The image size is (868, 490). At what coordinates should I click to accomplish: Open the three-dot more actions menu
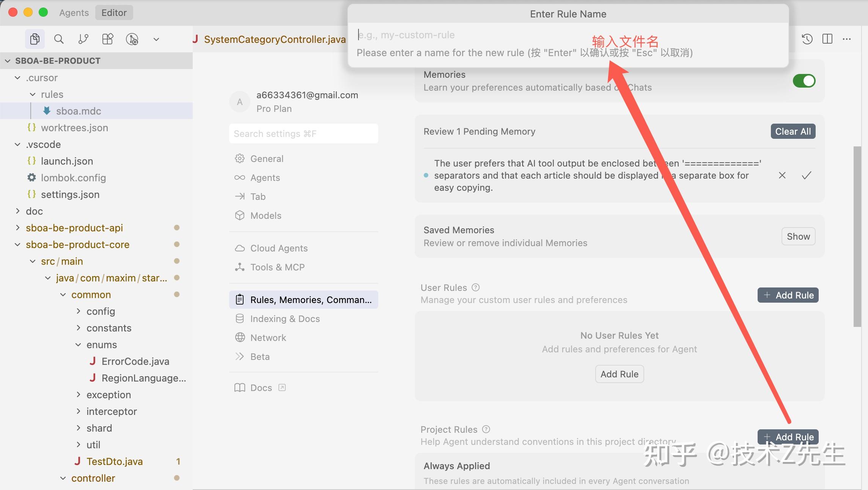847,39
